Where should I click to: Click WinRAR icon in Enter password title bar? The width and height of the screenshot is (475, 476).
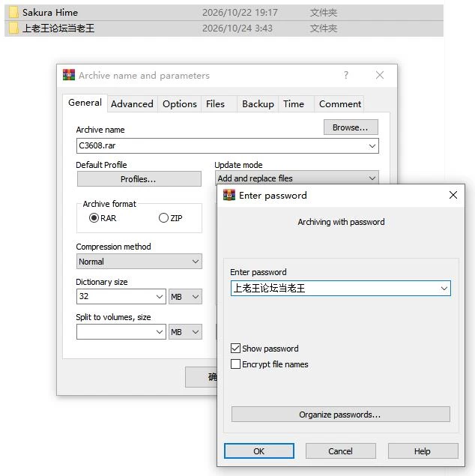point(229,195)
